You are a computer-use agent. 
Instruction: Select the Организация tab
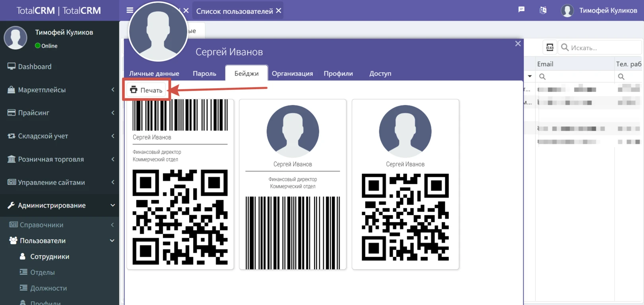click(292, 74)
